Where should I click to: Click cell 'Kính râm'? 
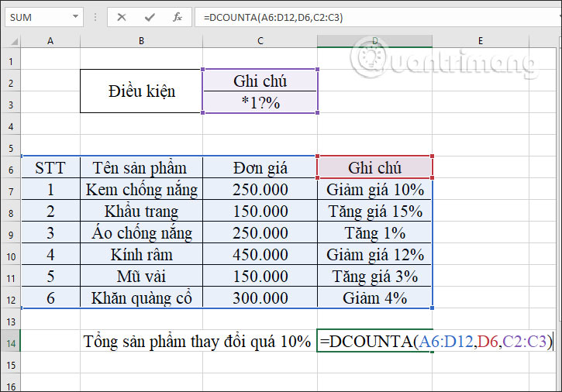[x=141, y=254]
